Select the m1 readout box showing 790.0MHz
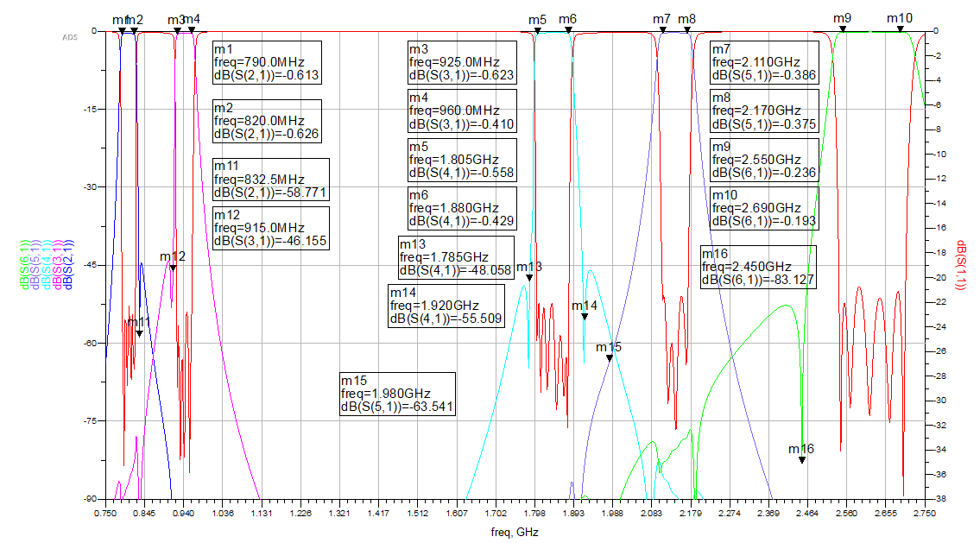This screenshot has width=980, height=543. (267, 62)
